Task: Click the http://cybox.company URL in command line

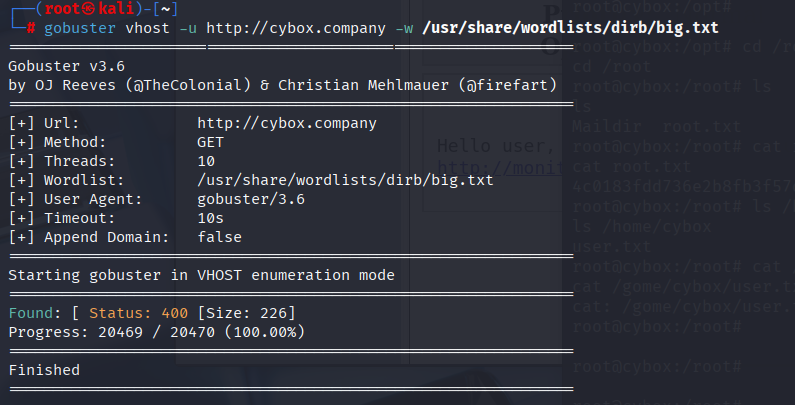Action: pos(294,27)
